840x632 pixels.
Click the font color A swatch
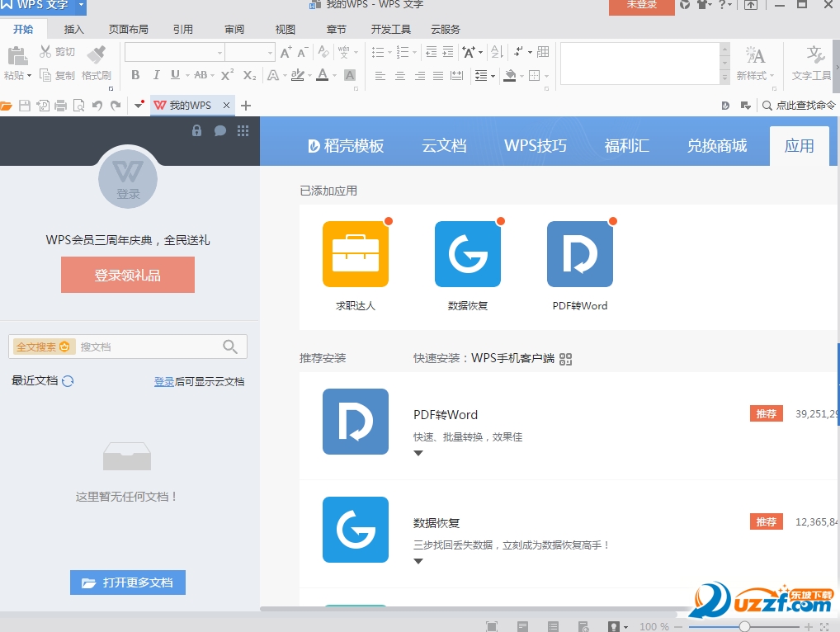(322, 75)
